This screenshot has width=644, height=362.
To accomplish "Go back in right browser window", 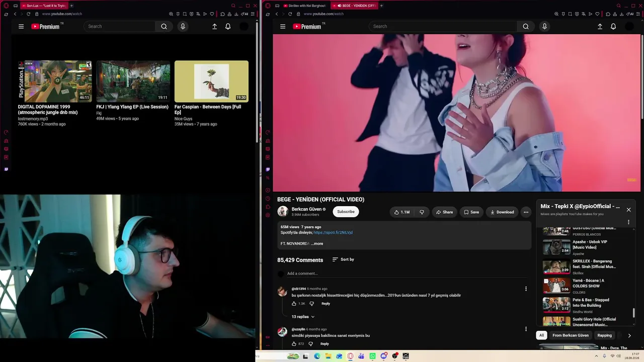I will (276, 14).
